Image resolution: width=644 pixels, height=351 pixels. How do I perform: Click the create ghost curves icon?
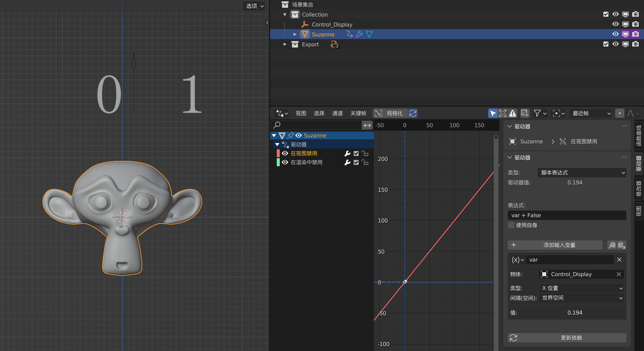click(x=525, y=113)
